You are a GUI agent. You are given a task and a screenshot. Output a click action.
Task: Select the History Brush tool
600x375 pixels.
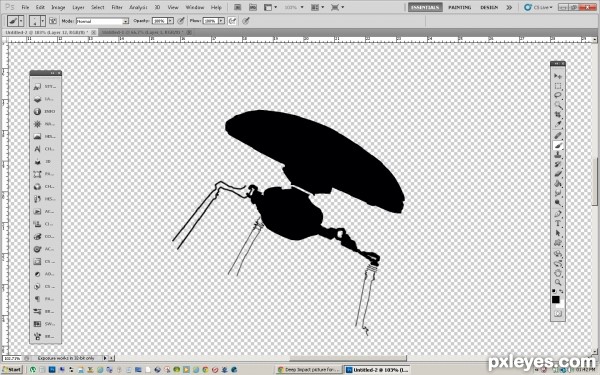[x=558, y=165]
